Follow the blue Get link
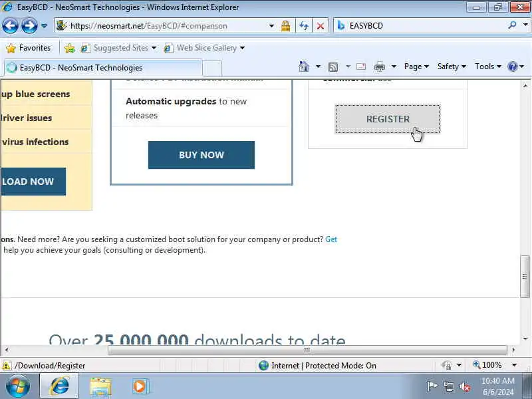 pyautogui.click(x=331, y=239)
